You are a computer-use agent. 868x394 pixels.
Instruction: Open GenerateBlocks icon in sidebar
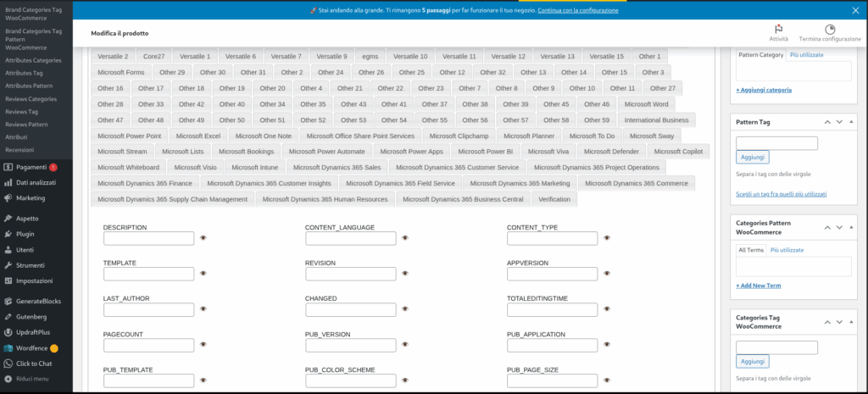click(8, 302)
